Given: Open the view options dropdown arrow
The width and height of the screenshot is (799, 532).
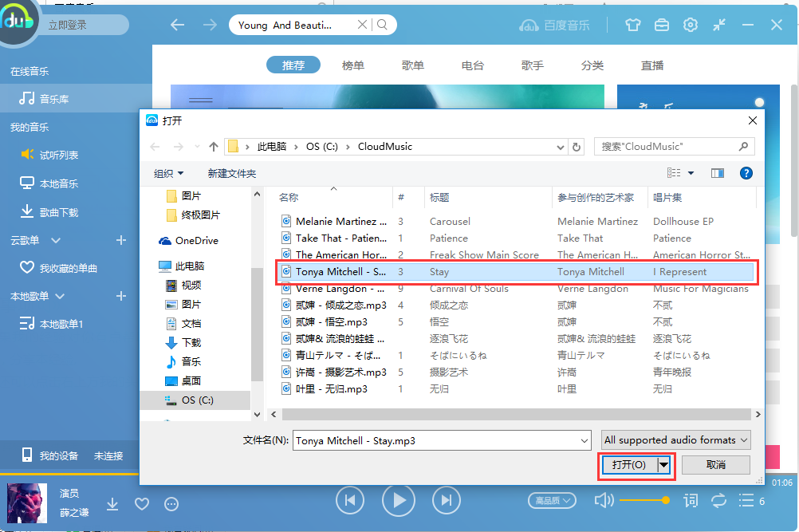Looking at the screenshot, I should pyautogui.click(x=691, y=173).
